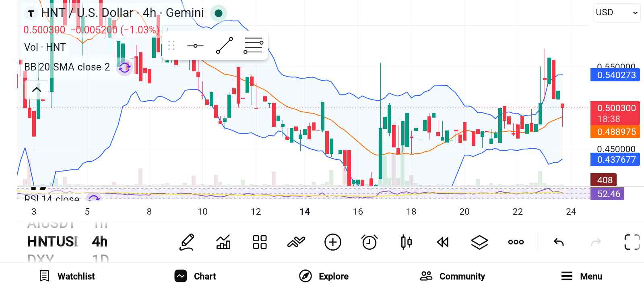Toggle fullscreen mode

632,242
